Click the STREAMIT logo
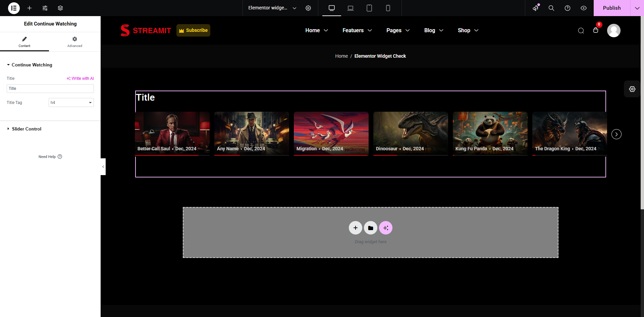Viewport: 644px width, 317px height. pos(146,30)
